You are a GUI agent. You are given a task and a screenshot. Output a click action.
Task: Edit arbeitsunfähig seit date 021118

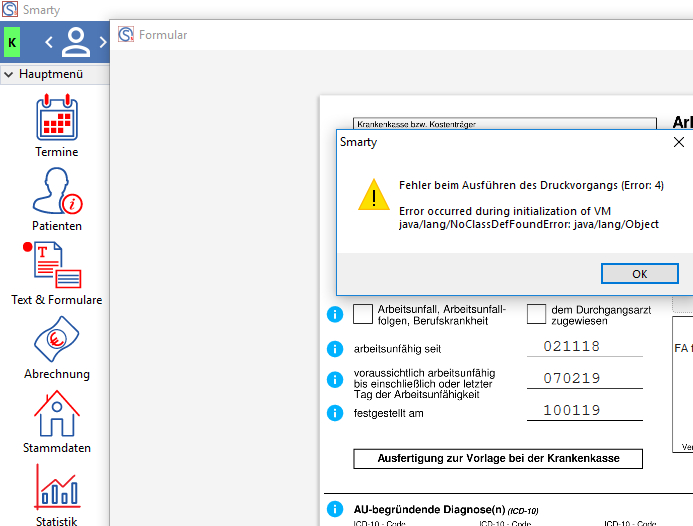pos(585,346)
